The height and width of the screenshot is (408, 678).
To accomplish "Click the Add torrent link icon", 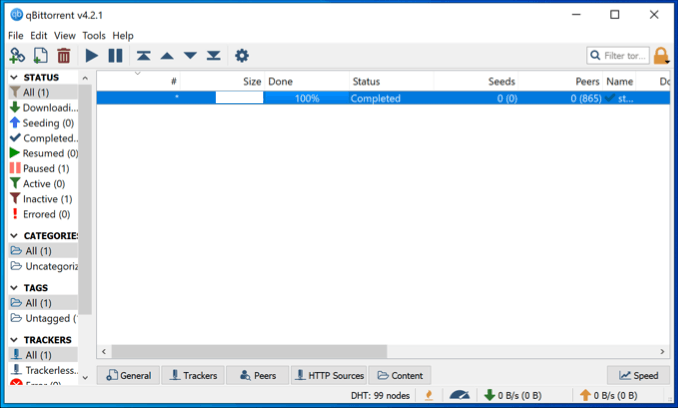I will pyautogui.click(x=17, y=56).
